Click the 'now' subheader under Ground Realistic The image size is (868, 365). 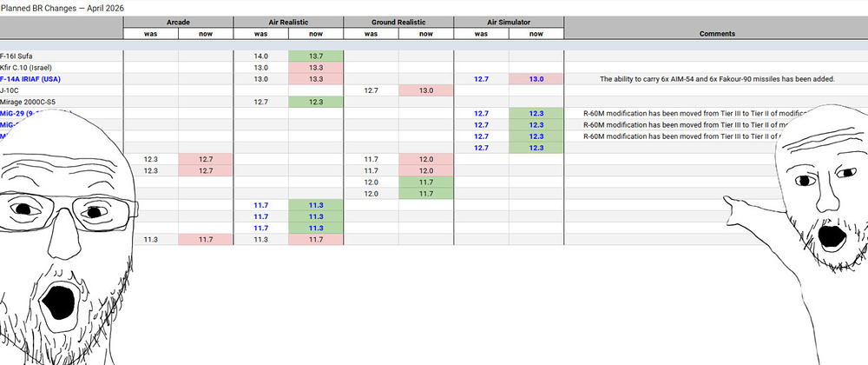tap(426, 34)
